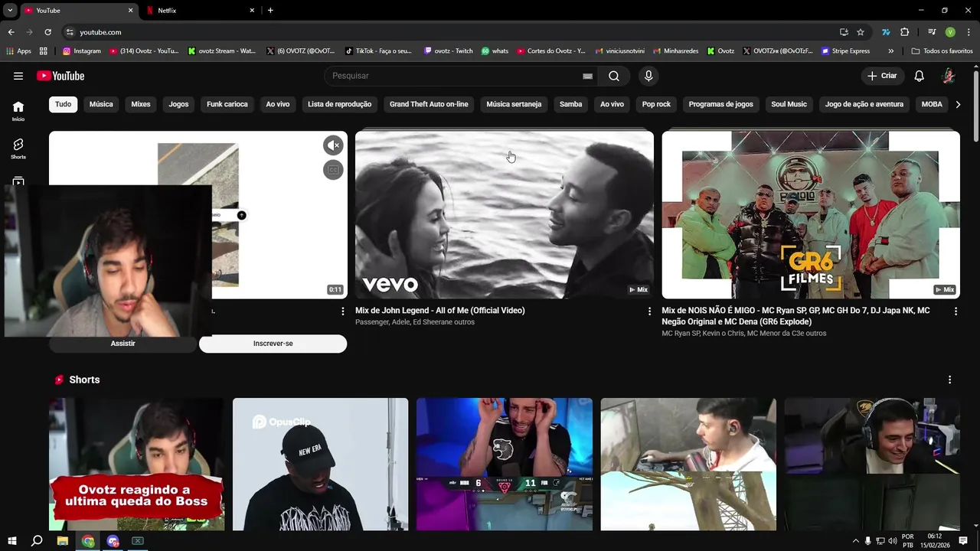Open the Chrome extensions puzzle icon

pos(905,32)
